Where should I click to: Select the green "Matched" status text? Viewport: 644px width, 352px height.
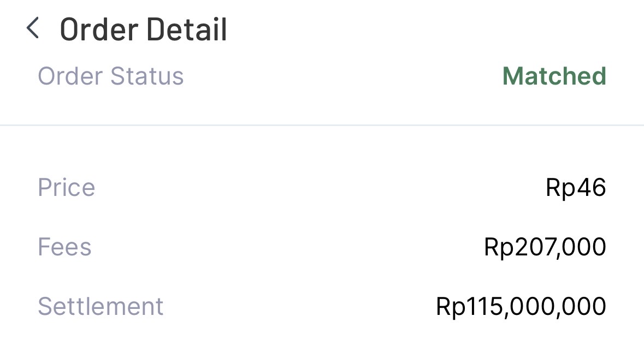(x=554, y=76)
